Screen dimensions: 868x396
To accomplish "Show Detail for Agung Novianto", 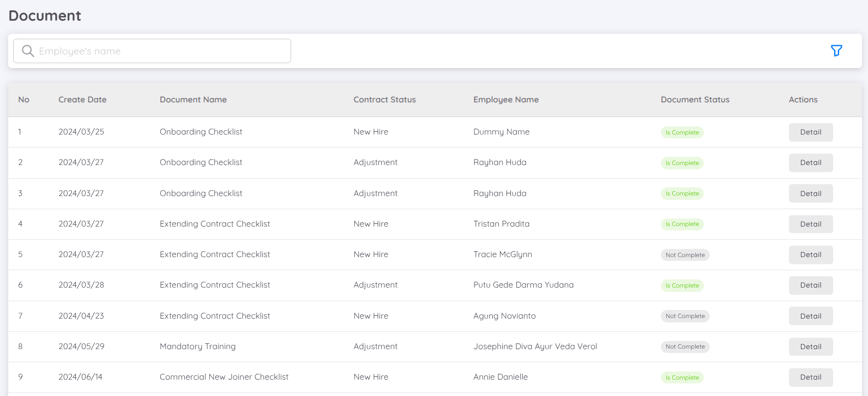I will (x=810, y=316).
